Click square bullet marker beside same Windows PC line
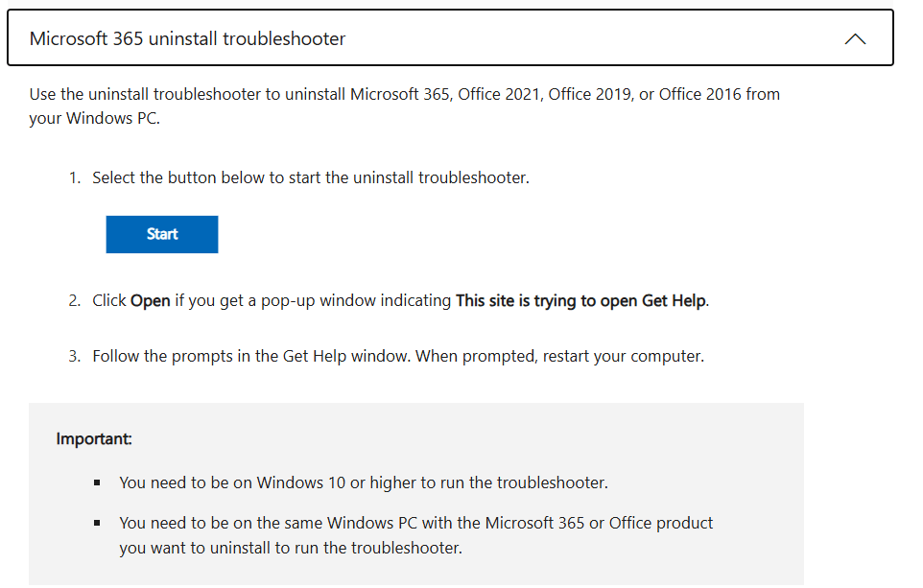The height and width of the screenshot is (588, 923). click(97, 523)
